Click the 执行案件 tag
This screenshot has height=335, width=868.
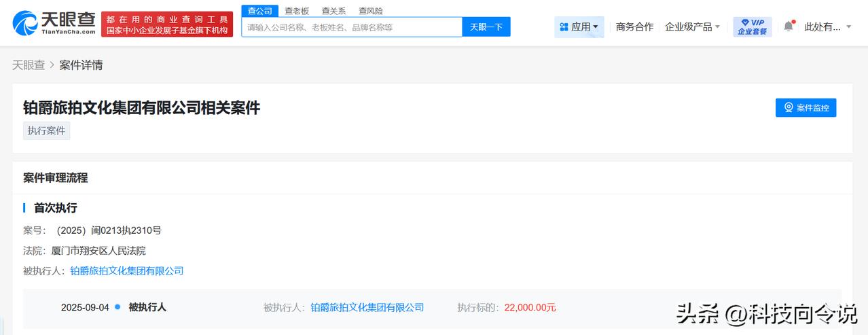[46, 130]
